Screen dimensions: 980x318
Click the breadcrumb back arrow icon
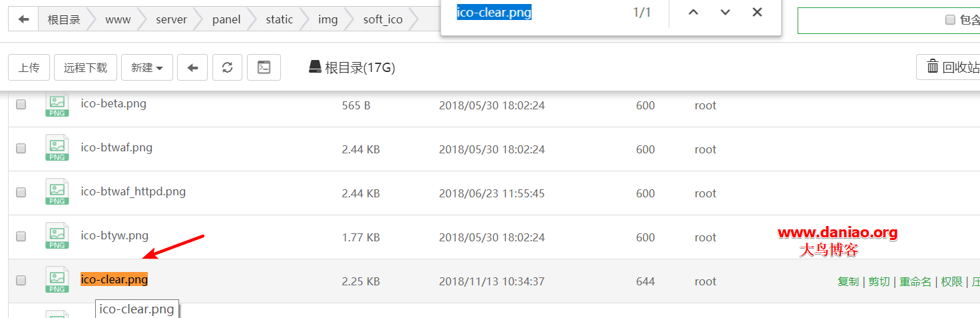[23, 19]
